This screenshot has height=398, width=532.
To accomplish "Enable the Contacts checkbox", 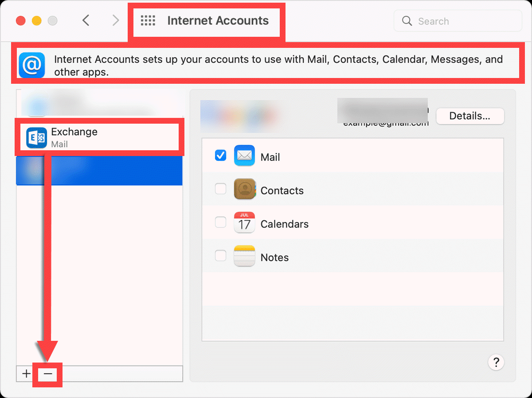I will pos(220,189).
